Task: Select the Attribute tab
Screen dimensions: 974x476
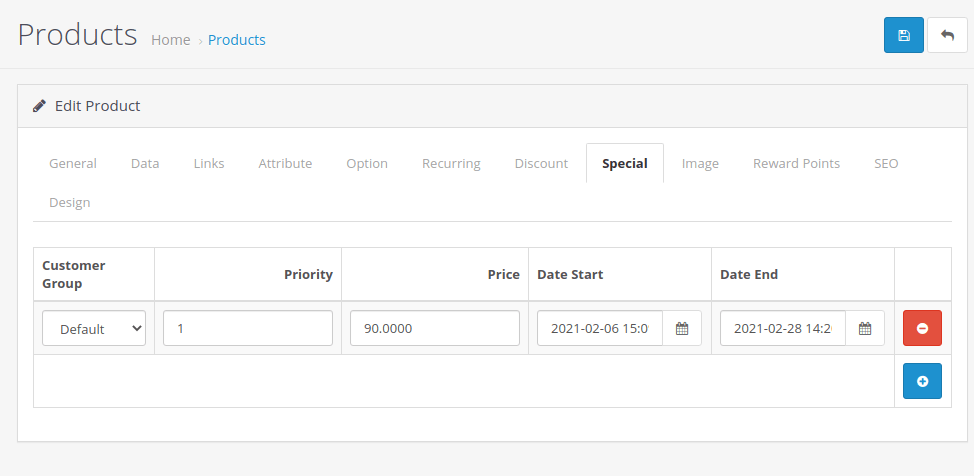Action: click(x=285, y=163)
